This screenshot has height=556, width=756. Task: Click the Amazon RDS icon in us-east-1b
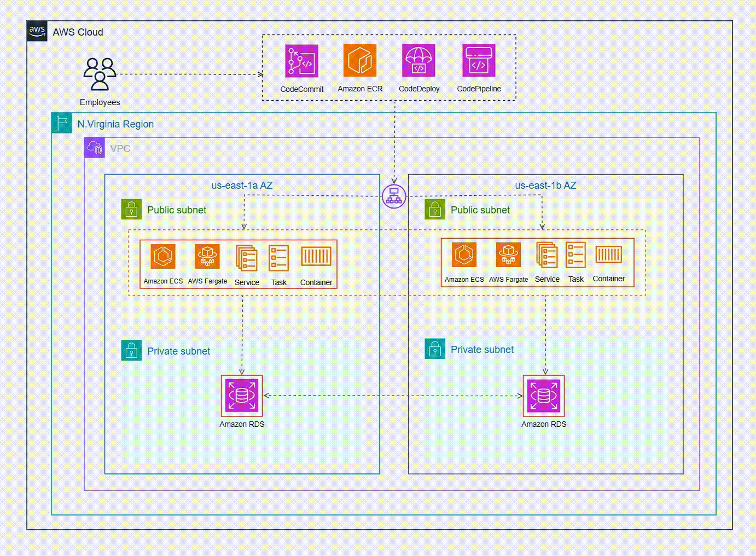544,395
